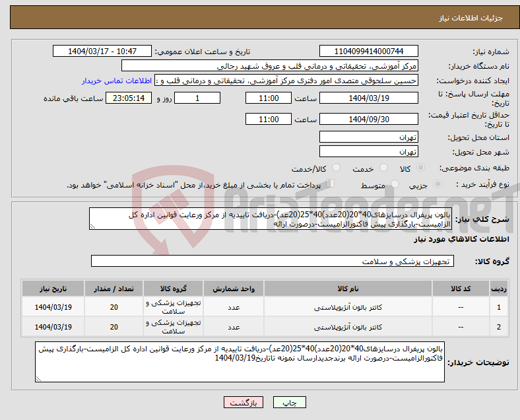Image resolution: width=520 pixels, height=420 pixels.
Task: Click quantity 20 in row 2
Action: tap(114, 327)
